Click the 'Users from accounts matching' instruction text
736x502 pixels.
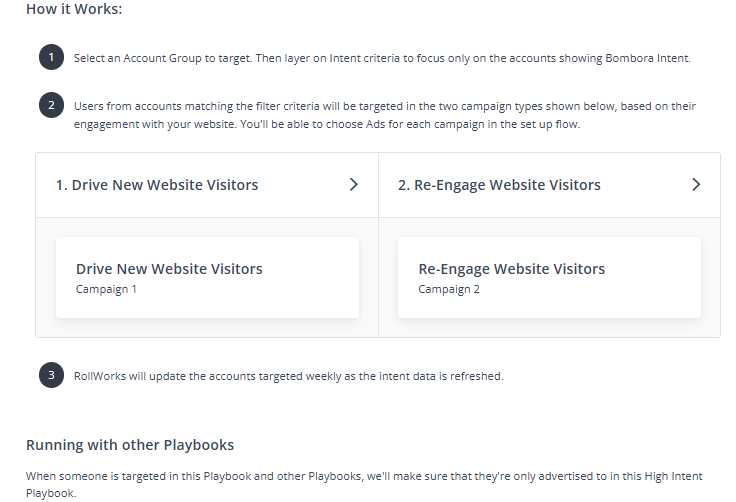385,106
